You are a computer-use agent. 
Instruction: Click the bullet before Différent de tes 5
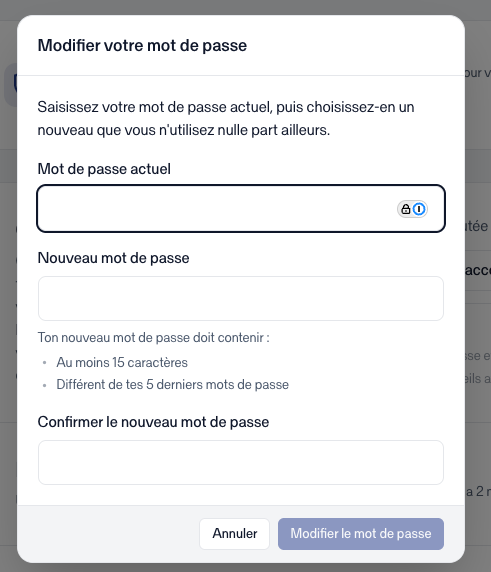(x=45, y=385)
